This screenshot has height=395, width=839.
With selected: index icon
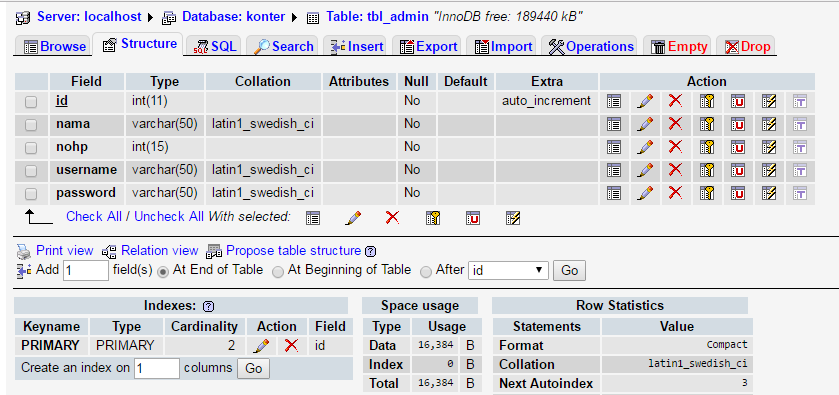pyautogui.click(x=513, y=218)
